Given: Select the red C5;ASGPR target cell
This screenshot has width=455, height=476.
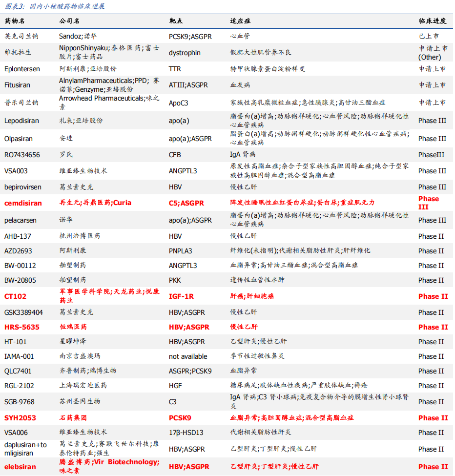Looking at the screenshot, I should (186, 203).
